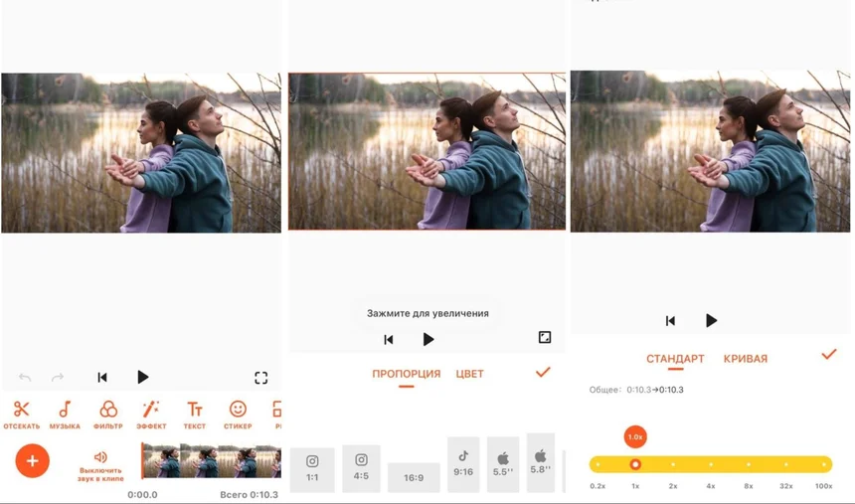
Task: Select the Apple 5.5'' ratio
Action: coord(503,464)
